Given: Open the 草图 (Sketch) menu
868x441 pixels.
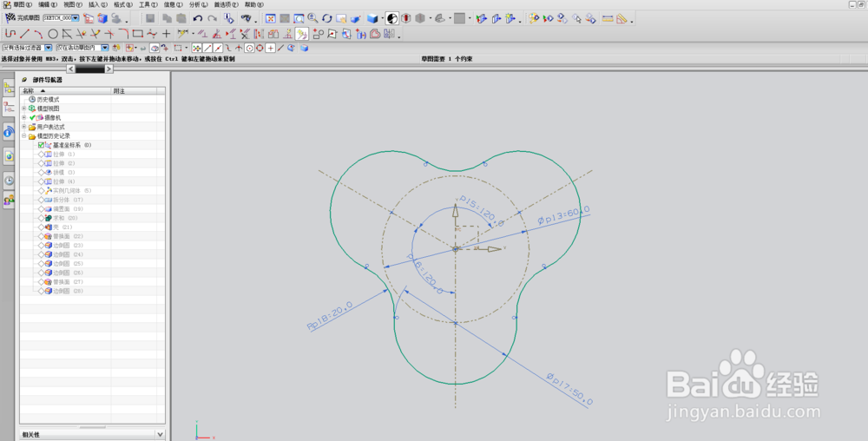Looking at the screenshot, I should pos(22,4).
